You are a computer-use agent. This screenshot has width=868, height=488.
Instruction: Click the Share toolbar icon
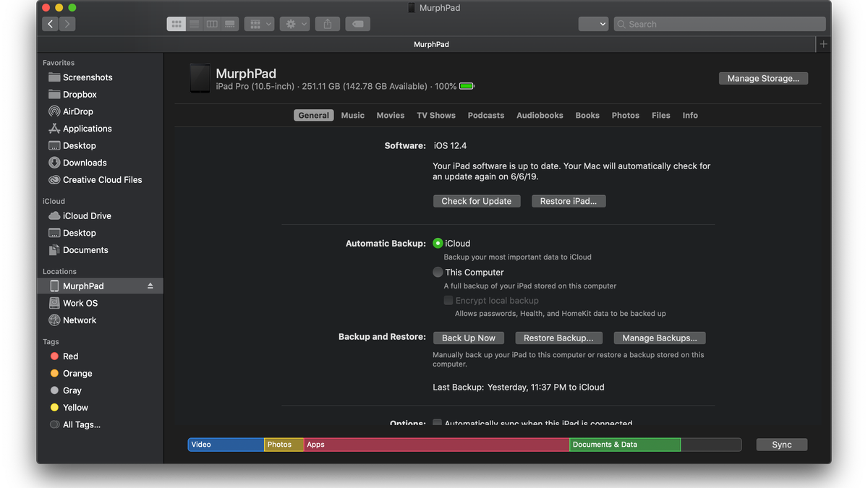point(328,24)
